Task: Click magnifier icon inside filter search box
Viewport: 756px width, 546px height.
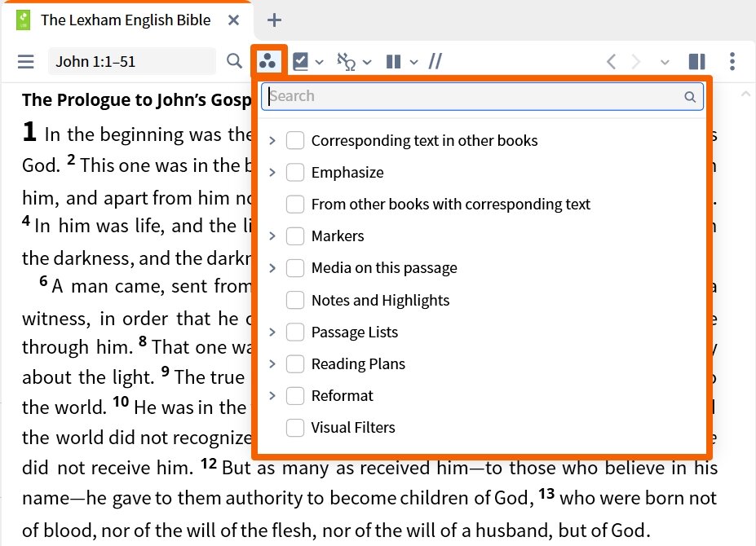Action: (x=690, y=97)
